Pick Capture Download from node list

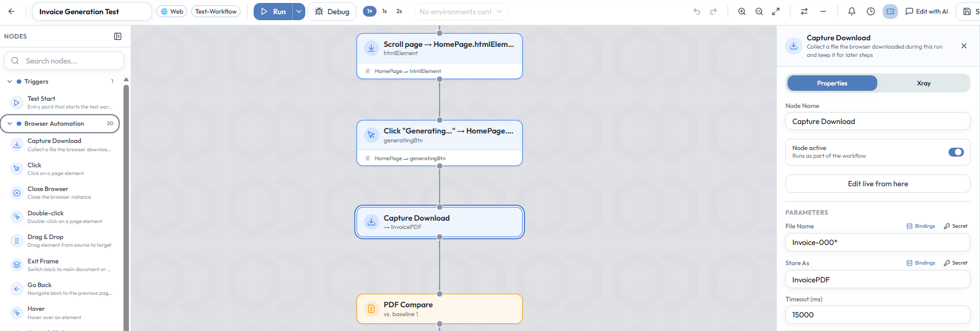coord(62,145)
